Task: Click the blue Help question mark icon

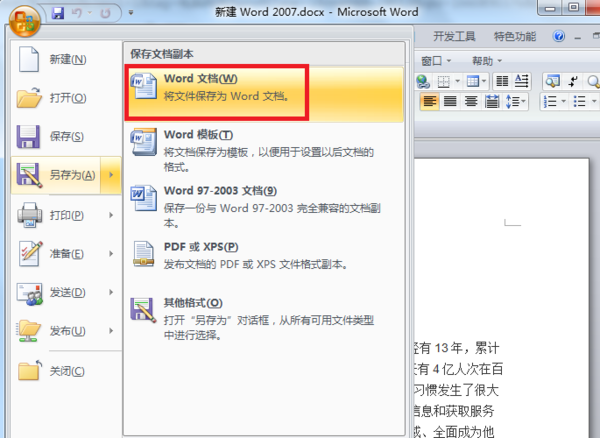Action: click(559, 36)
